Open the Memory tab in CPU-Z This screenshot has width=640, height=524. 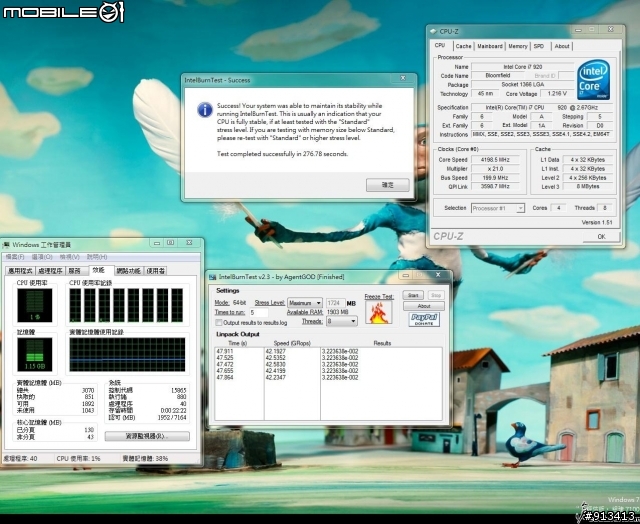click(518, 46)
